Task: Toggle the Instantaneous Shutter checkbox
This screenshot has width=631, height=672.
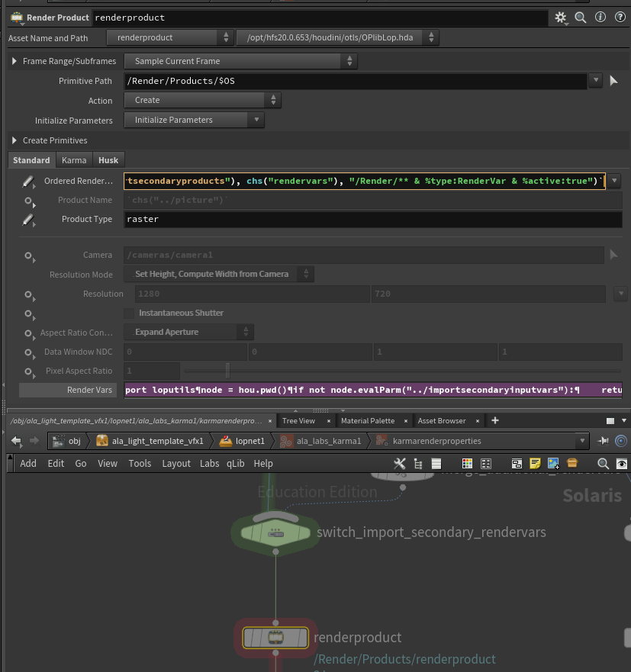Action: (129, 313)
